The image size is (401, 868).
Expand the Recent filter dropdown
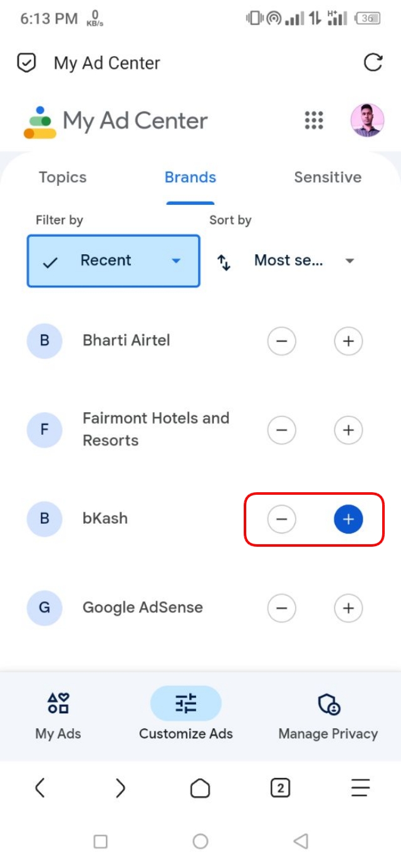[x=113, y=261]
